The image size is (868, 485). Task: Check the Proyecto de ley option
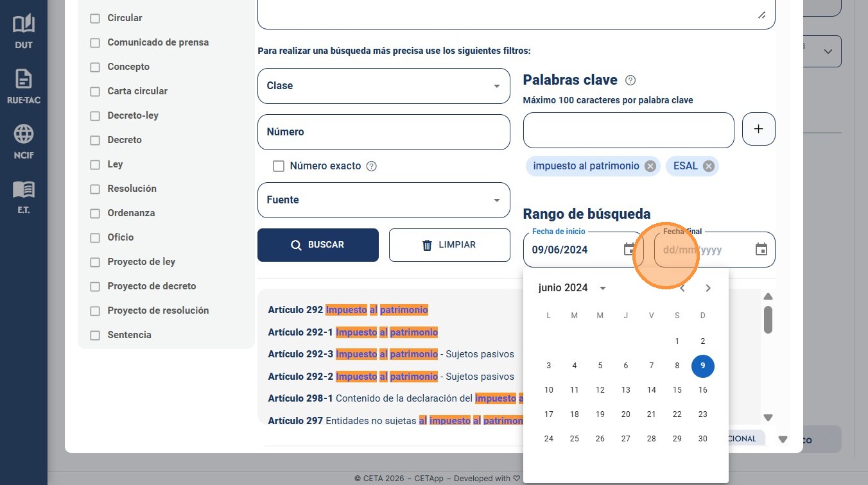pyautogui.click(x=95, y=262)
